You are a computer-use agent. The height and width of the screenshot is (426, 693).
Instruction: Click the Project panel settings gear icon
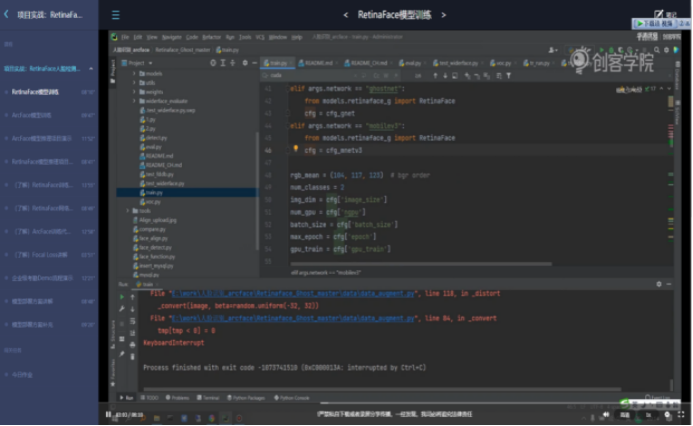click(x=245, y=62)
